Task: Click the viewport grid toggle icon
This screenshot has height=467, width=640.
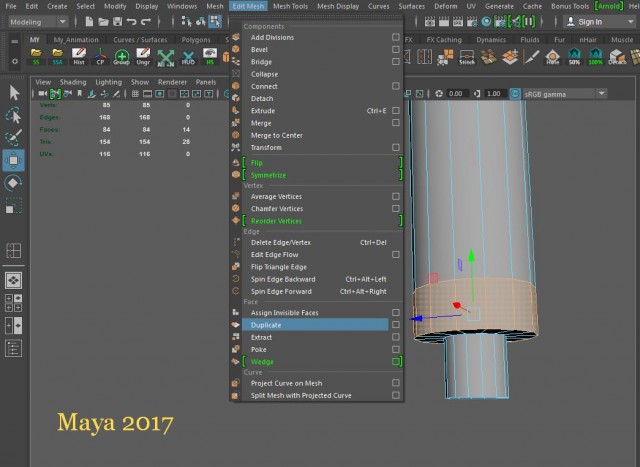Action: click(x=135, y=94)
